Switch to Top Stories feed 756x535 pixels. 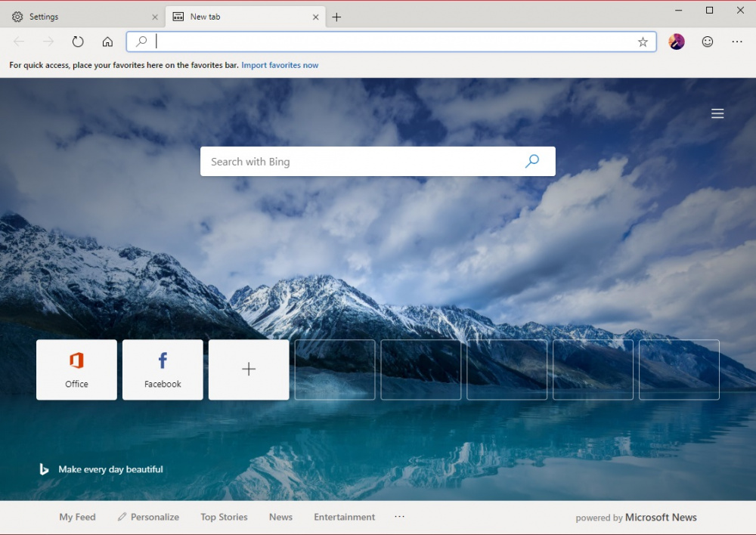[x=224, y=517]
